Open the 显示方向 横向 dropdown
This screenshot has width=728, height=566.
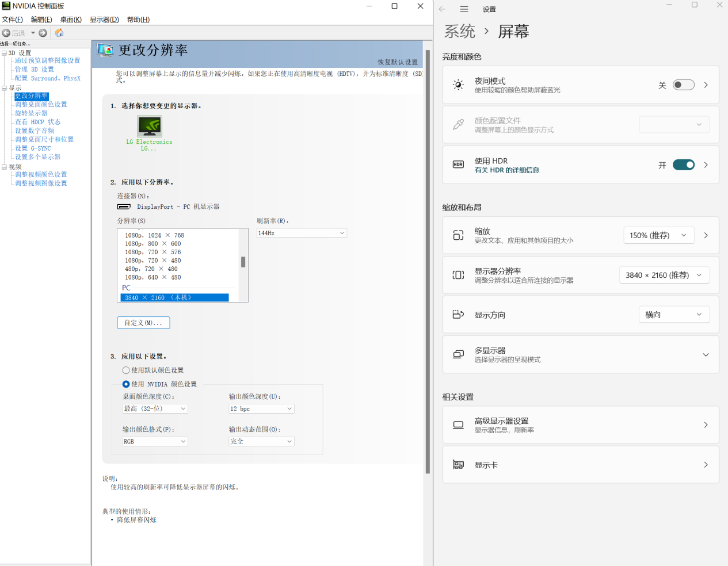[674, 315]
